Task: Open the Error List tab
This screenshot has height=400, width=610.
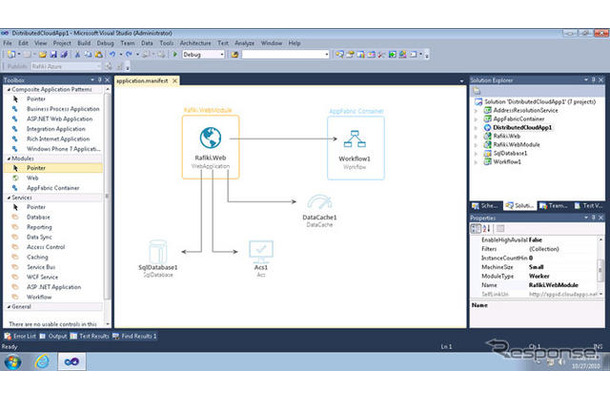Action: pyautogui.click(x=20, y=336)
